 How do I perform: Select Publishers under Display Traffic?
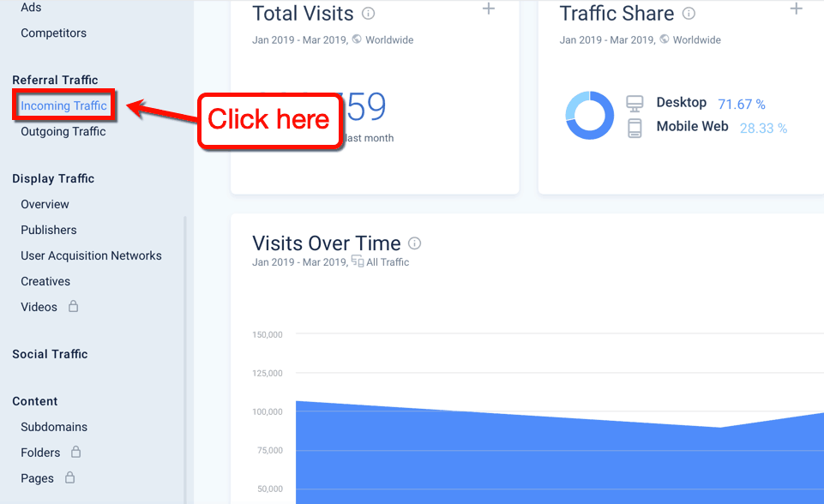(48, 230)
